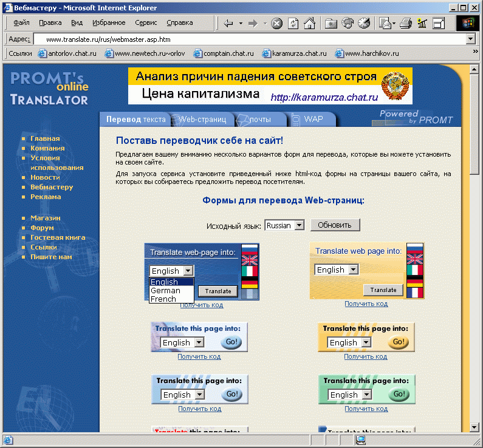Open www.harchikov.ru bookmark
The image size is (483, 448).
pos(367,53)
